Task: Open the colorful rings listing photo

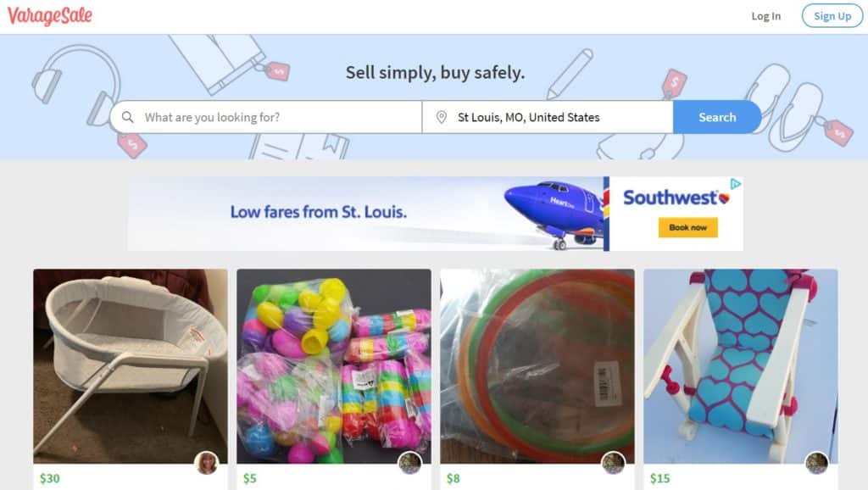Action: coord(537,366)
